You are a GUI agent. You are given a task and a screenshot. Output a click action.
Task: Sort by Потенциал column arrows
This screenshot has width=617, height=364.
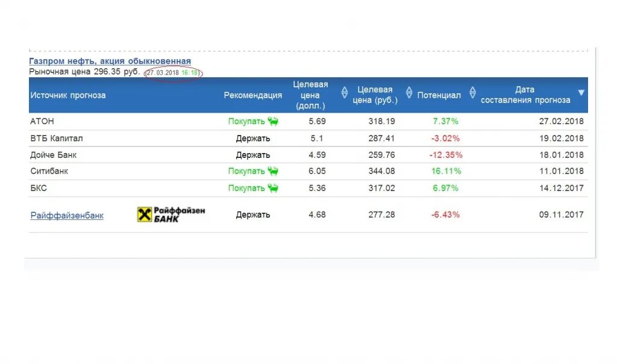pos(472,92)
